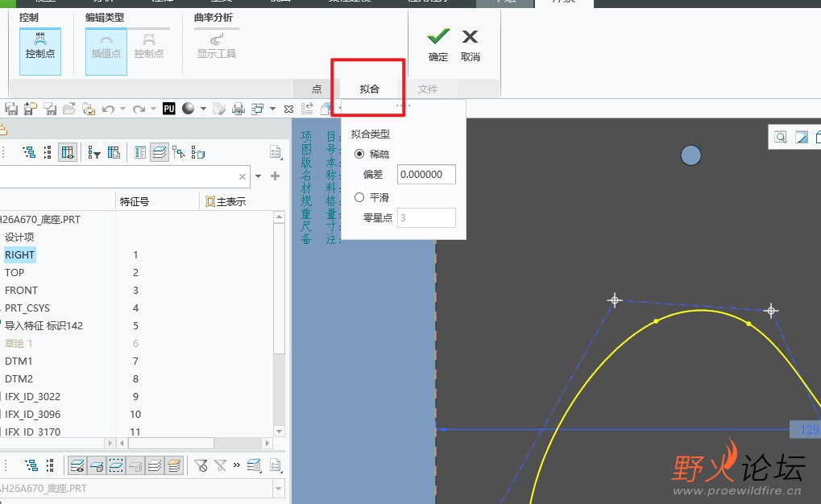Click the shaded sphere appearance icon
This screenshot has height=504, width=821.
pyautogui.click(x=188, y=109)
